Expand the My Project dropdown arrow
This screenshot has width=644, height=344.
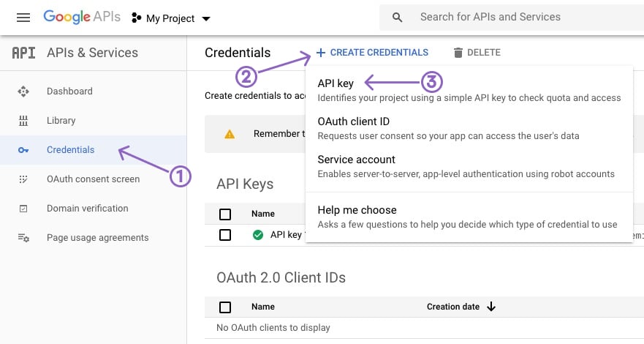tap(206, 18)
